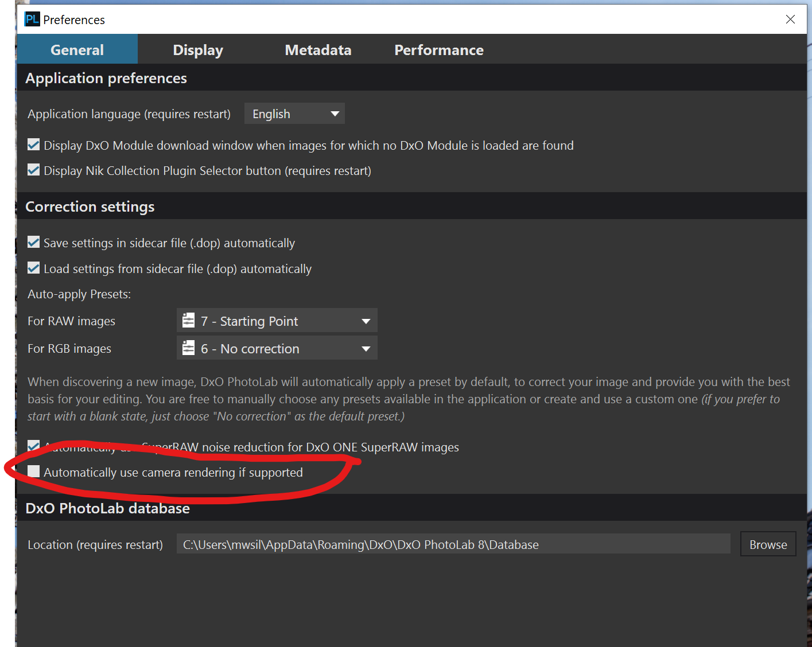Open the Application language dropdown

coord(294,114)
